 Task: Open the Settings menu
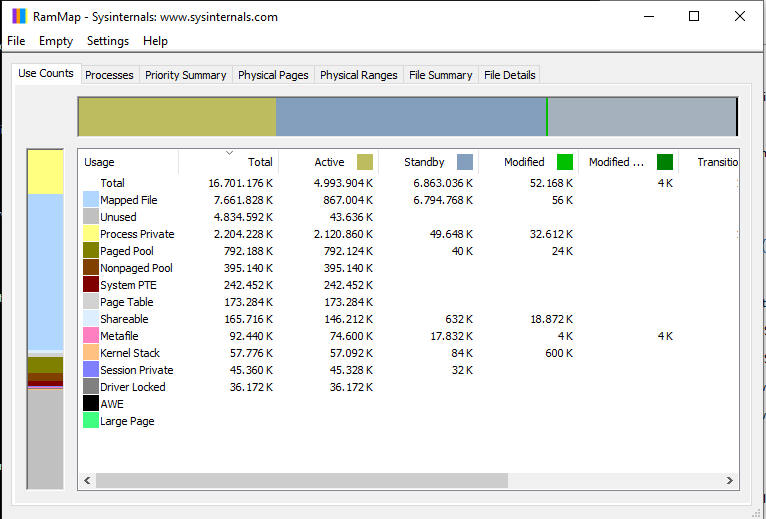coord(108,41)
